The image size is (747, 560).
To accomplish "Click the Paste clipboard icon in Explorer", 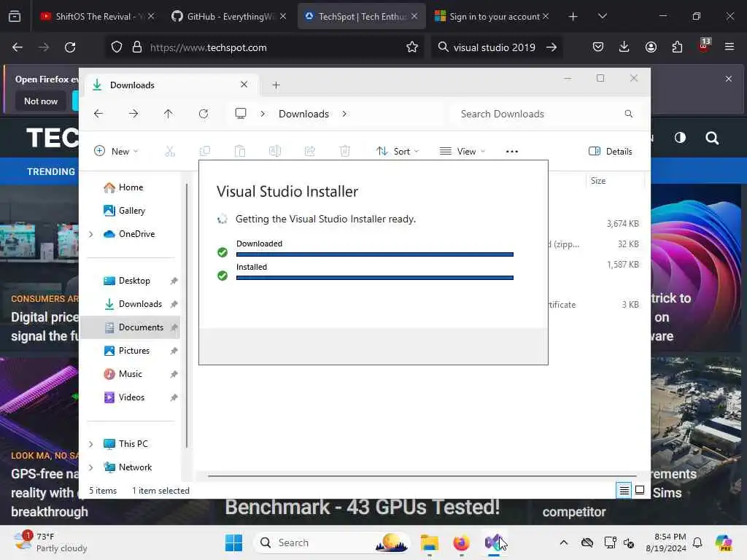I will pos(240,152).
